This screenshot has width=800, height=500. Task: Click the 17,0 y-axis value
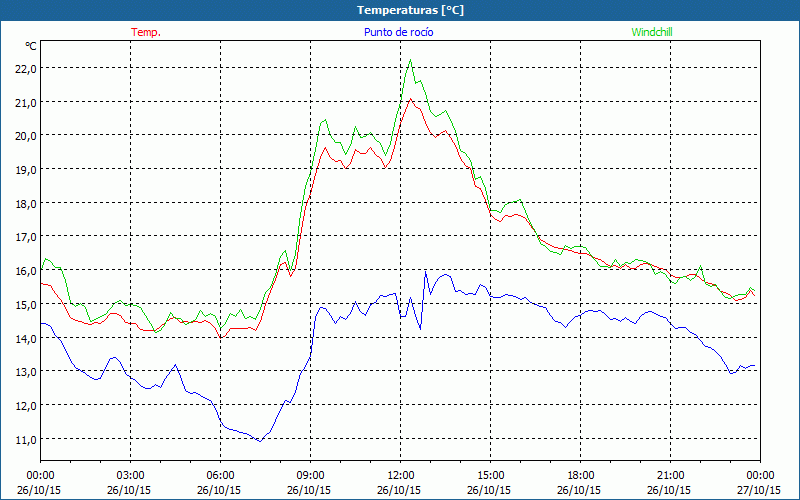pos(26,237)
